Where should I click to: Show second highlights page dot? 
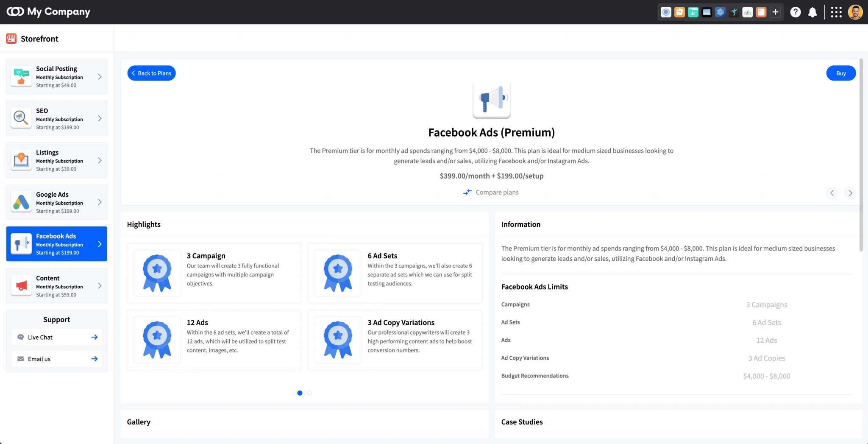[x=309, y=393]
